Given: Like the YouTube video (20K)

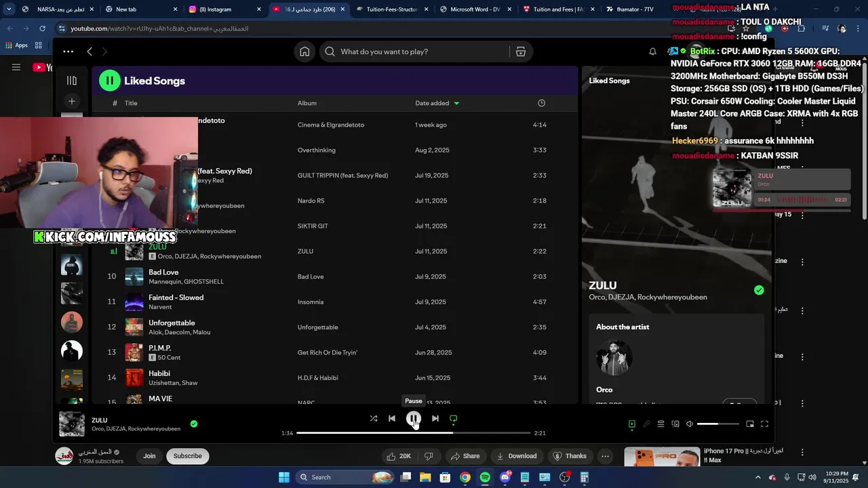Looking at the screenshot, I should coord(398,456).
